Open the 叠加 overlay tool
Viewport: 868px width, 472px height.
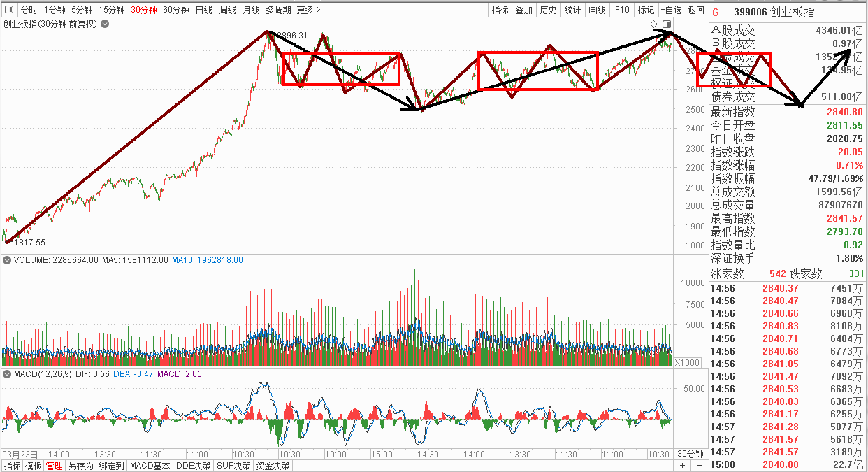pos(524,10)
